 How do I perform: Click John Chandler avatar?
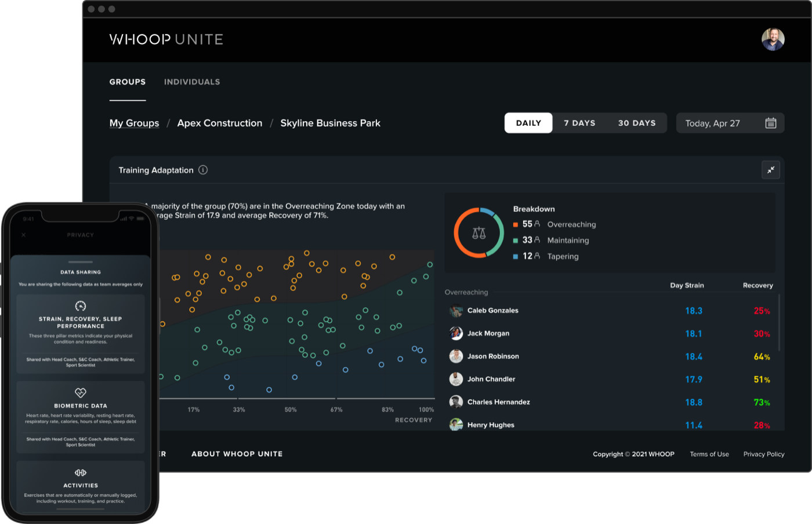[x=456, y=379]
